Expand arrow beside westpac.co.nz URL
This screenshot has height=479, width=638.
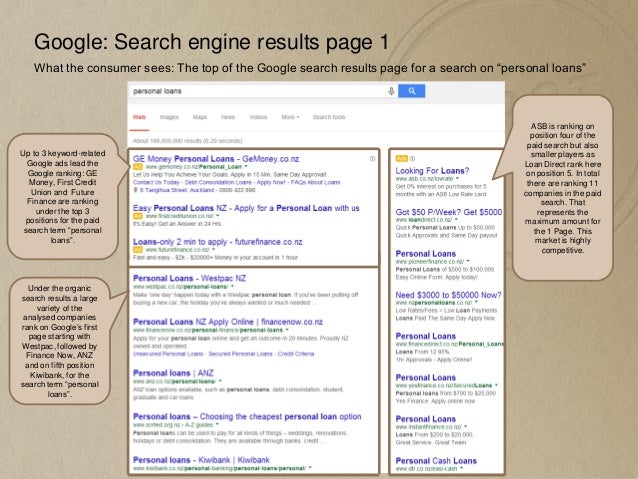[232, 287]
